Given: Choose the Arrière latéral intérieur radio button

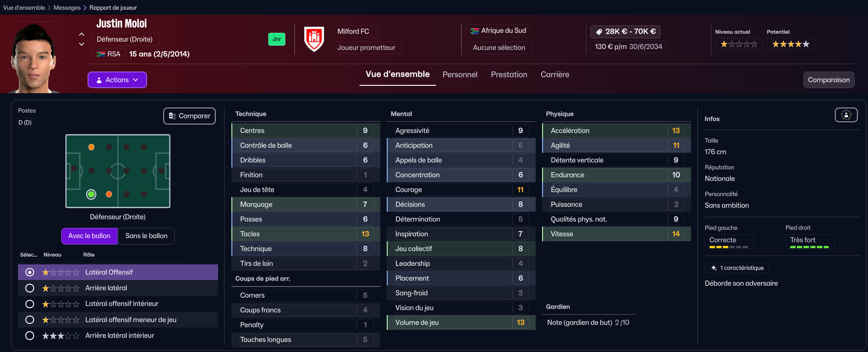Looking at the screenshot, I should (x=30, y=336).
